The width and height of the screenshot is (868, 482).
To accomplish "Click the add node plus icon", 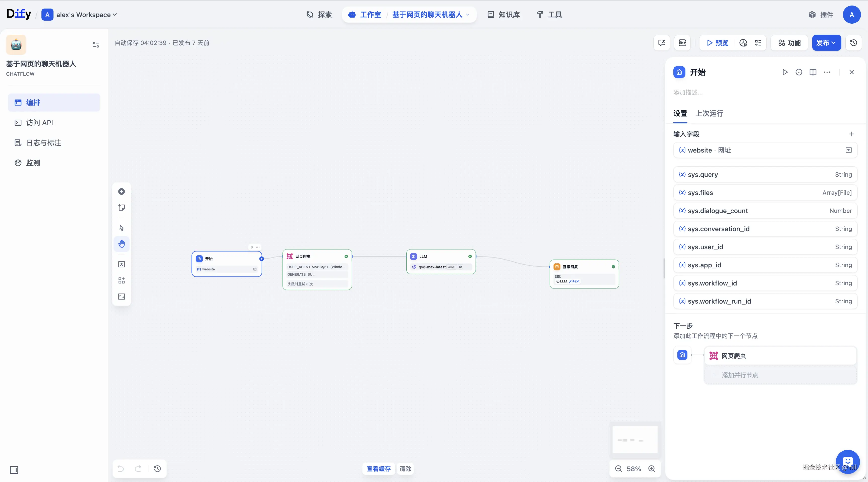I will click(x=122, y=191).
